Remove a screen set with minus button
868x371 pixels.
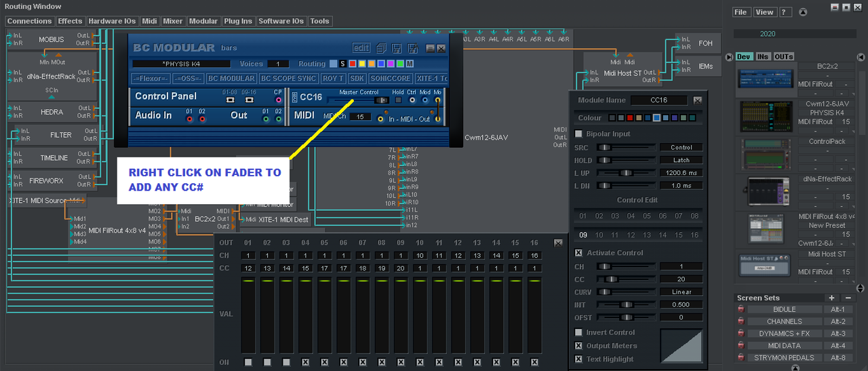coord(848,298)
